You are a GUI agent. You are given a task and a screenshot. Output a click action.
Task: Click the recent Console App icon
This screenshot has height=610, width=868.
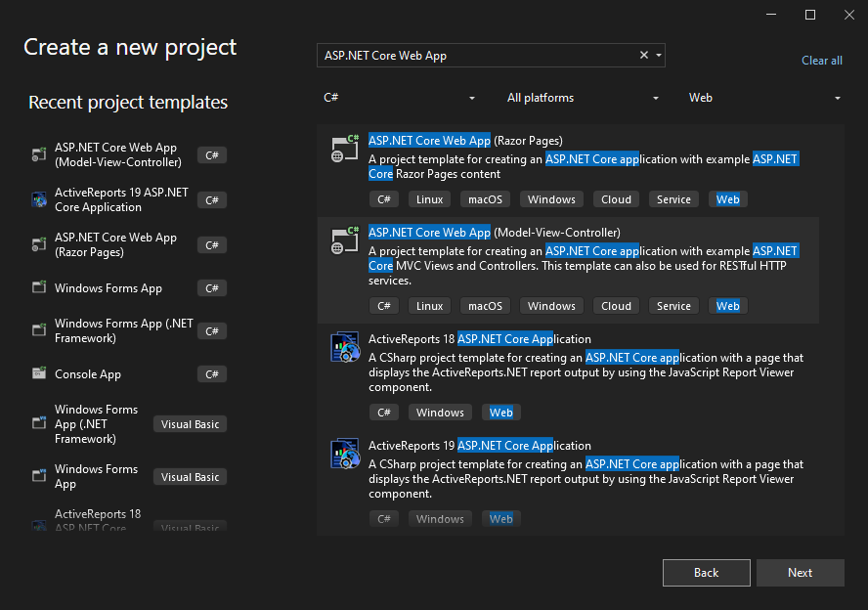click(39, 373)
